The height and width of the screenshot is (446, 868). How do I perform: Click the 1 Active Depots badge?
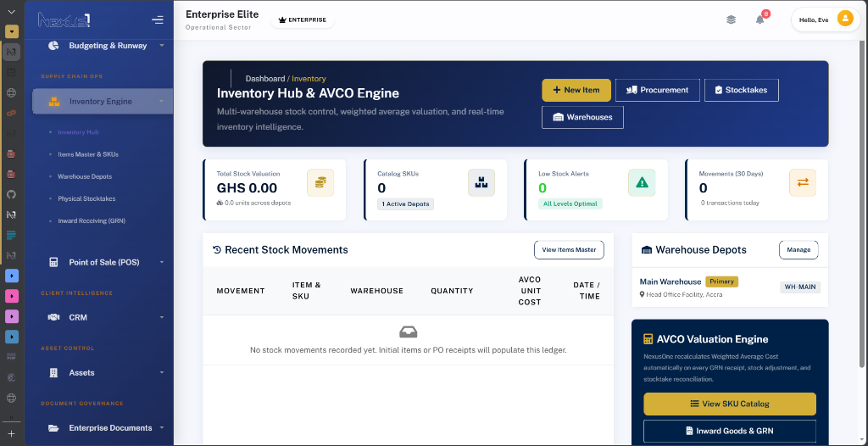click(x=406, y=203)
